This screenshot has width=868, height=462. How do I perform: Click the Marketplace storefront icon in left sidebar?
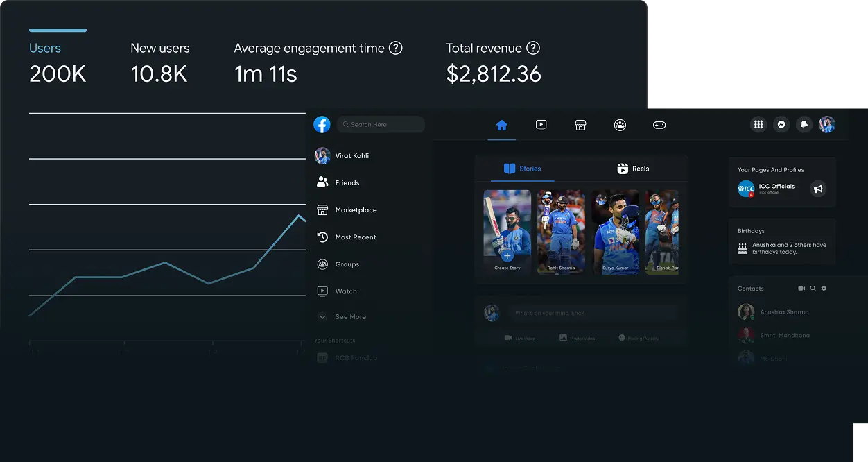[x=322, y=209]
